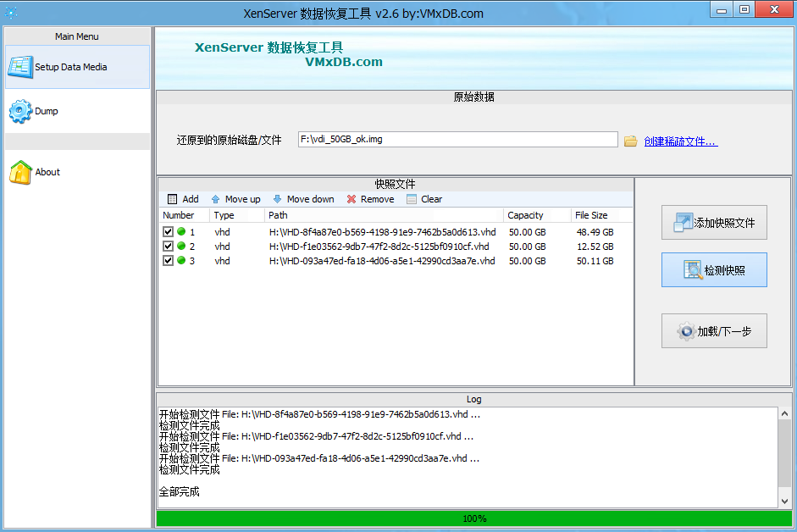Click Move down in snapshot toolbar

tap(303, 199)
